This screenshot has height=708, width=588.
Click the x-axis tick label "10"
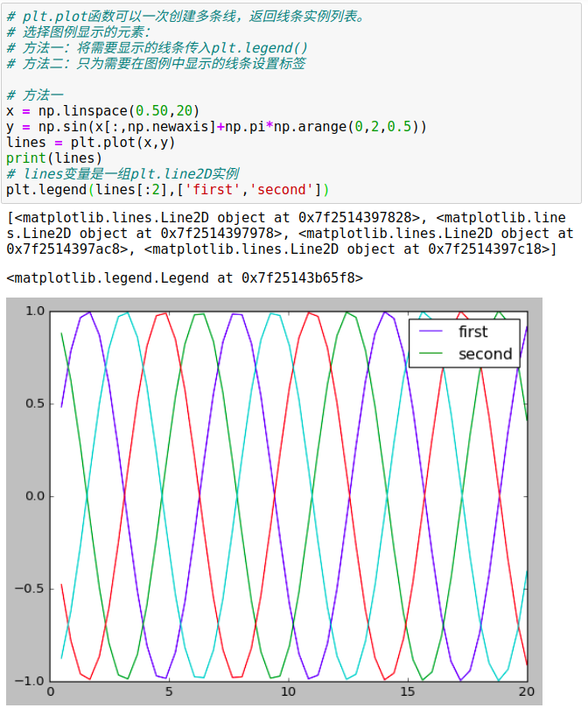(288, 692)
